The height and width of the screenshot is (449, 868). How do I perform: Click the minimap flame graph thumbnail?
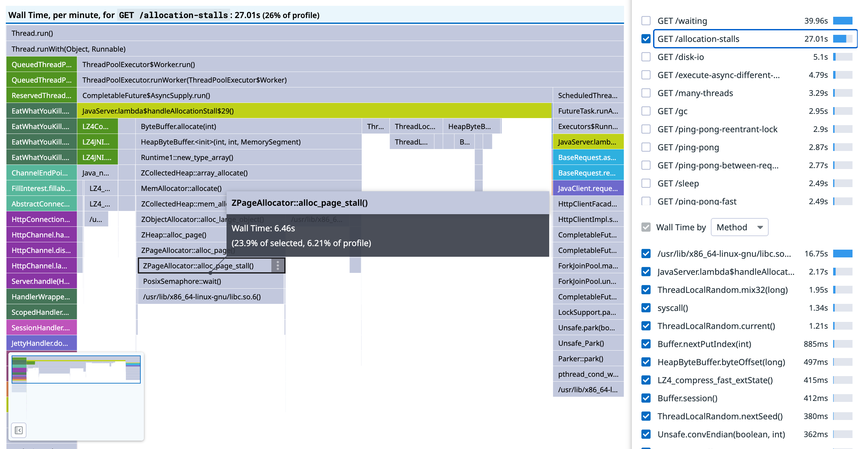[x=76, y=369]
